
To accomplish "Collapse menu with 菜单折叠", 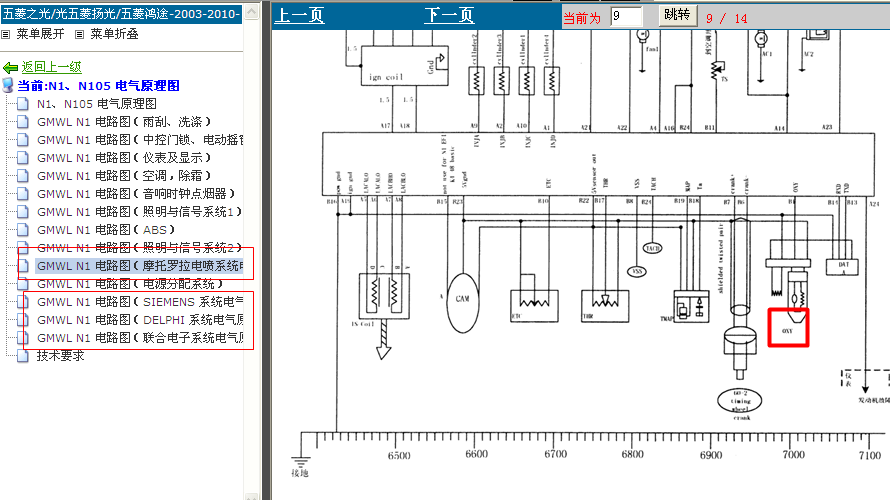I will coord(114,34).
